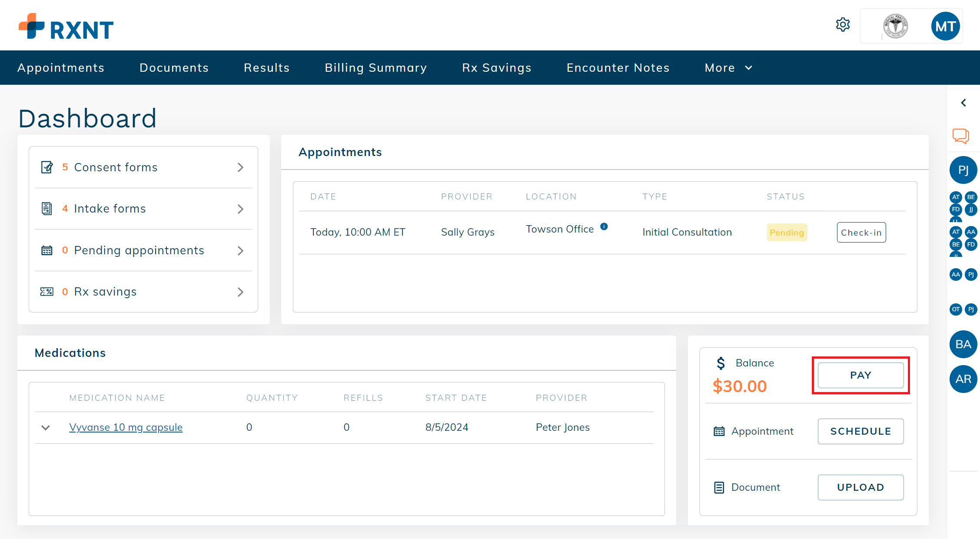The height and width of the screenshot is (539, 980).
Task: Open the Consent forms row
Action: pyautogui.click(x=143, y=167)
